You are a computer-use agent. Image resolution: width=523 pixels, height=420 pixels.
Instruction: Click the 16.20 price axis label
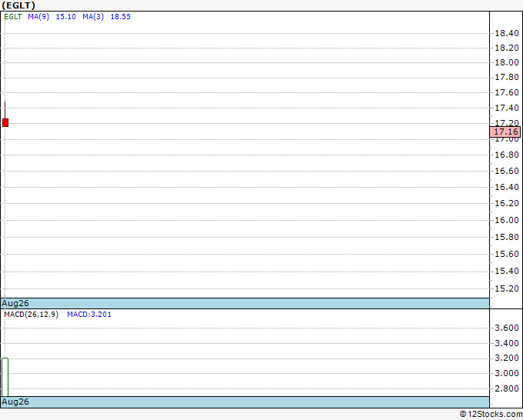[507, 203]
